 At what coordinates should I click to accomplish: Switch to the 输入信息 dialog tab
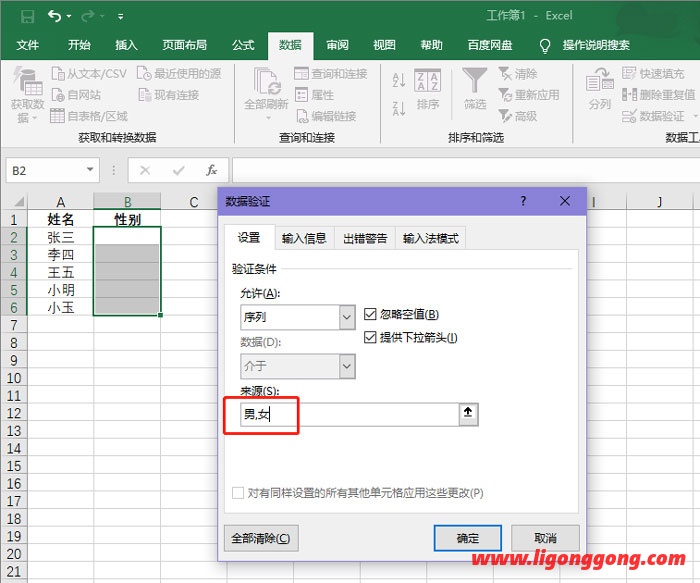pos(304,238)
